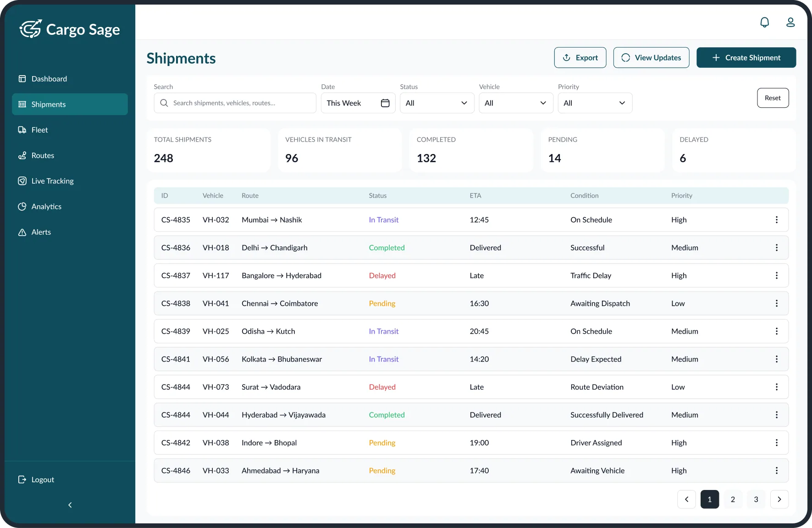This screenshot has height=528, width=812.
Task: Open Routes from the sidebar
Action: tap(42, 155)
